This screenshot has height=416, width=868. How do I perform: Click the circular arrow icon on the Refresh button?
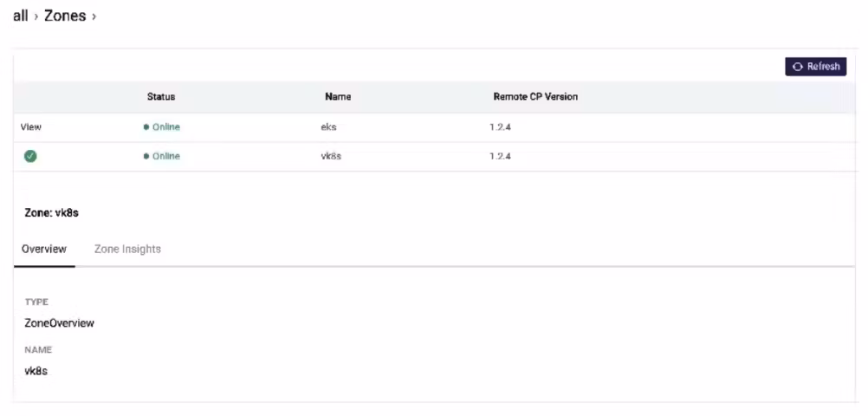click(798, 67)
